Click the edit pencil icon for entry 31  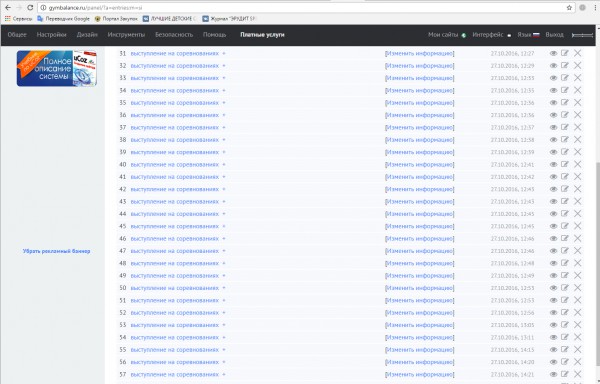(565, 53)
